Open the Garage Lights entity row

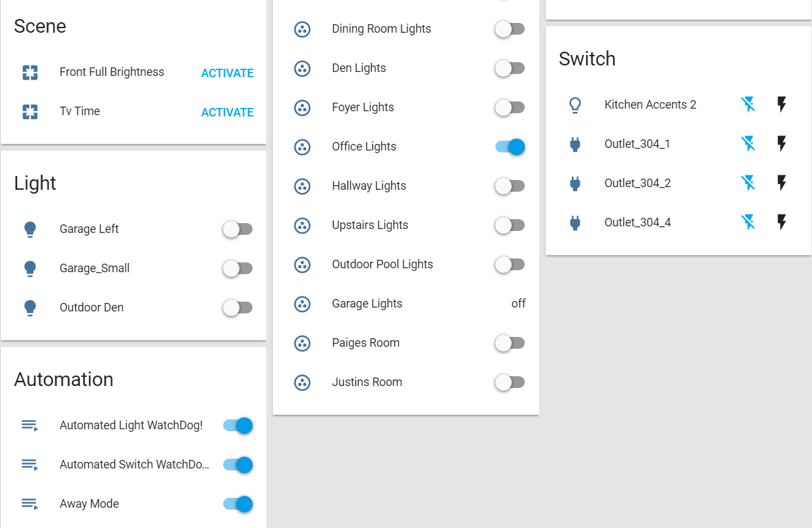367,304
